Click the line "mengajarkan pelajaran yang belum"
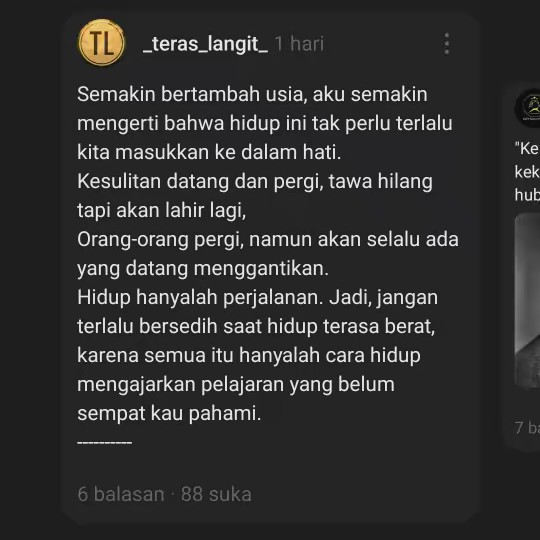The height and width of the screenshot is (540, 540). coord(236,384)
